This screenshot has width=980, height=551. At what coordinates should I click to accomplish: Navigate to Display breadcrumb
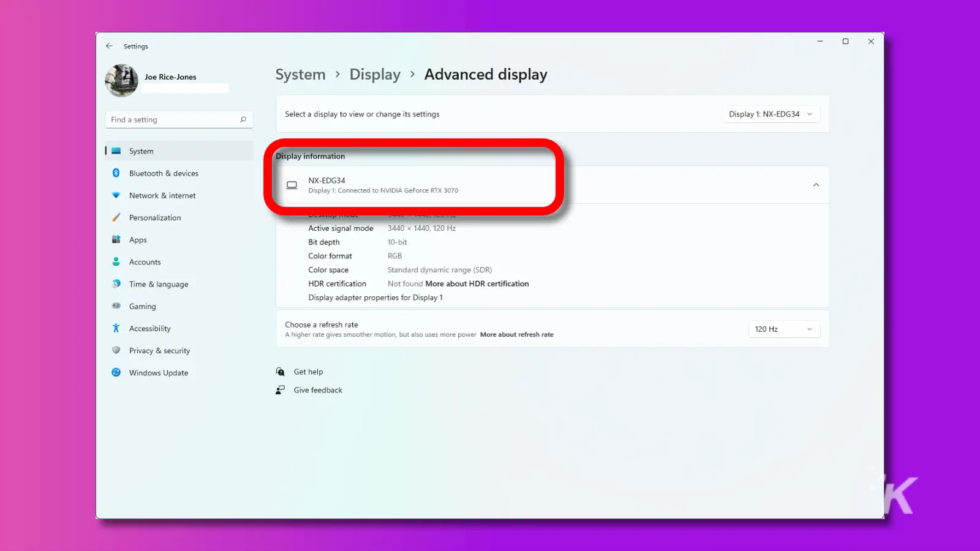[375, 75]
